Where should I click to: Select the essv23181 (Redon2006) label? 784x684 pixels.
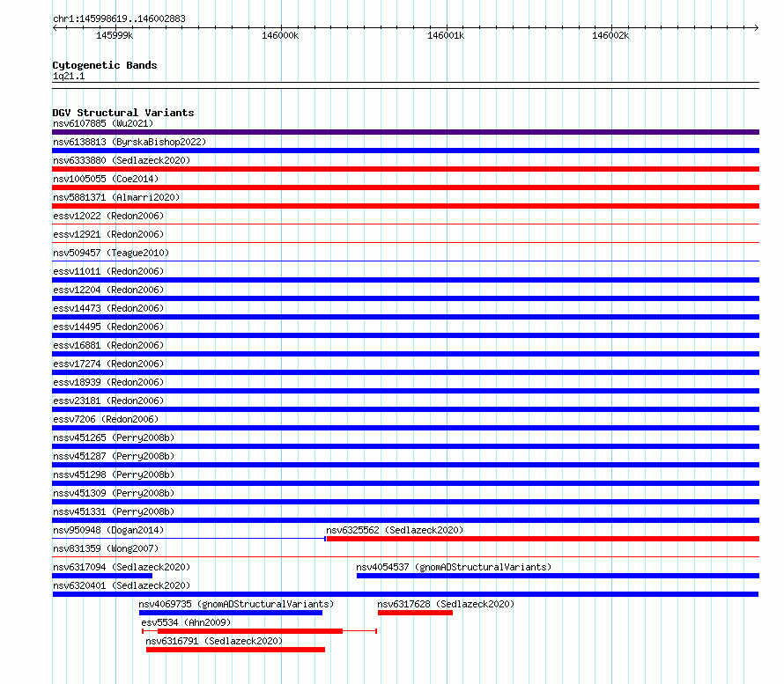click(x=108, y=401)
